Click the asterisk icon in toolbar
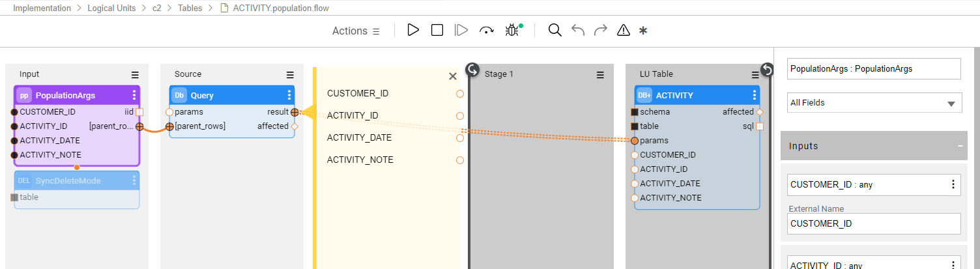Image resolution: width=980 pixels, height=269 pixels. click(x=643, y=31)
